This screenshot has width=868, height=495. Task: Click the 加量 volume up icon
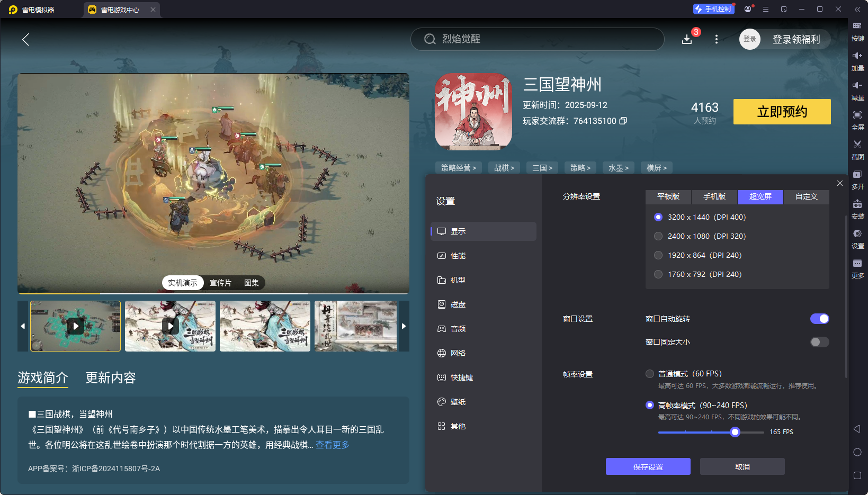[858, 61]
